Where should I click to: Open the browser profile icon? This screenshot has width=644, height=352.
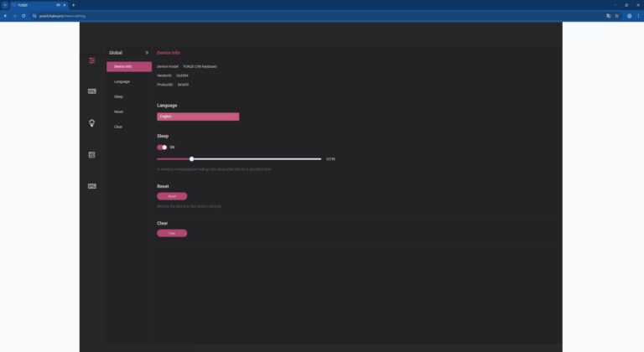pyautogui.click(x=629, y=16)
